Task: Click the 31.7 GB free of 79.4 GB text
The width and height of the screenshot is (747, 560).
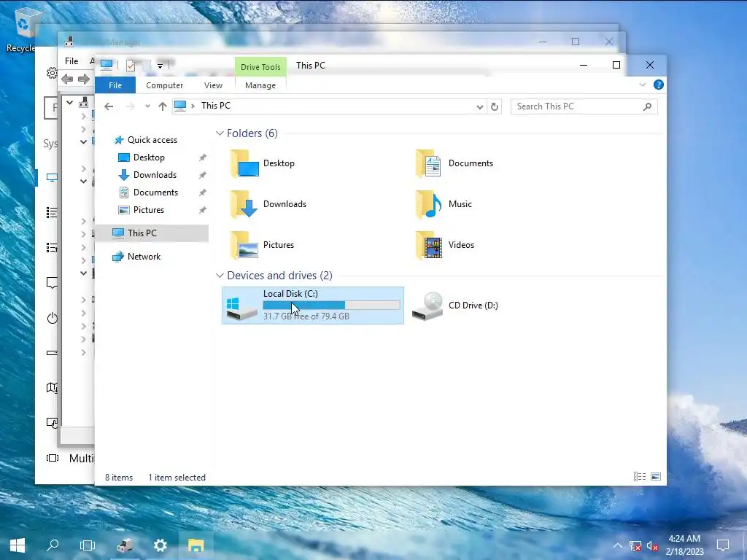Action: pyautogui.click(x=306, y=316)
